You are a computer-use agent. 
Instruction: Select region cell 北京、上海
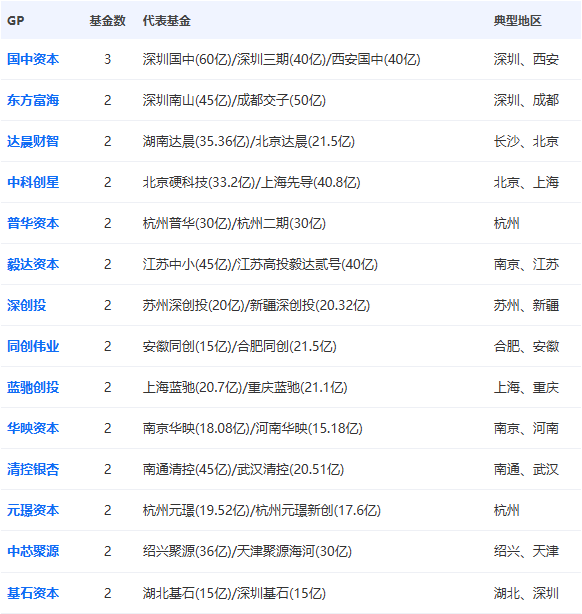526,182
